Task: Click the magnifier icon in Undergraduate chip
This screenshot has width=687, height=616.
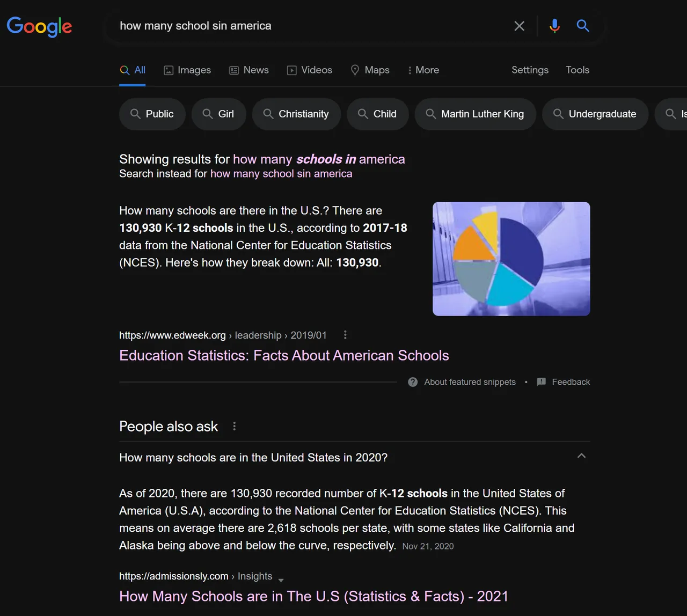Action: point(558,114)
